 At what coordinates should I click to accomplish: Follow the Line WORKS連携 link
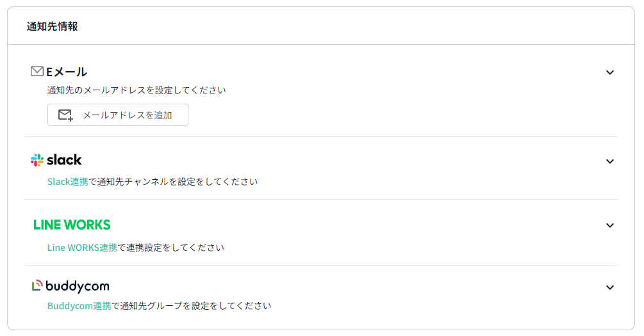pyautogui.click(x=82, y=248)
